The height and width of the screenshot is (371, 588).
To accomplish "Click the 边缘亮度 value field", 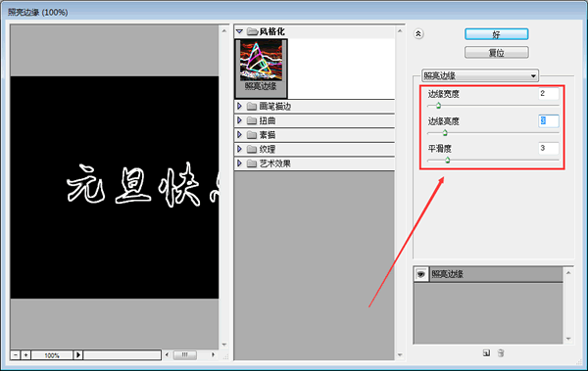I will (x=549, y=120).
